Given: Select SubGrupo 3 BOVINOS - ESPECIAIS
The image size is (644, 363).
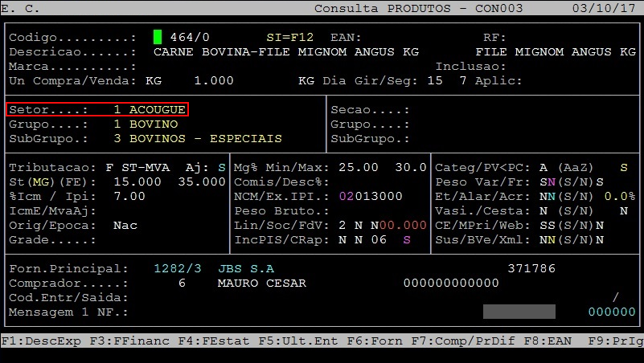Looking at the screenshot, I should tap(197, 139).
